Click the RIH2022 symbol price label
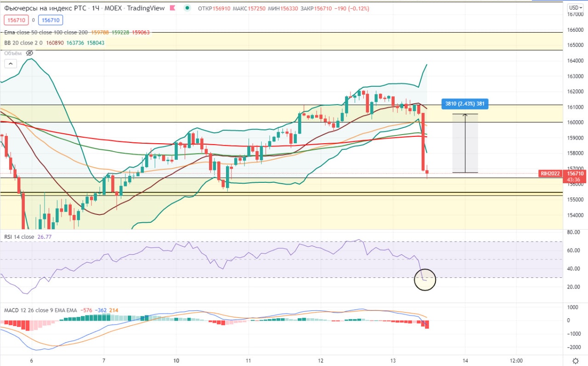Image resolution: width=588 pixels, height=366 pixels. point(550,173)
